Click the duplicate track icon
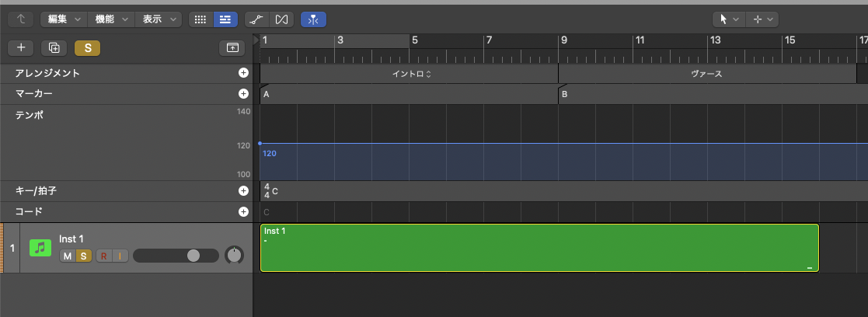The height and width of the screenshot is (317, 868). 54,47
